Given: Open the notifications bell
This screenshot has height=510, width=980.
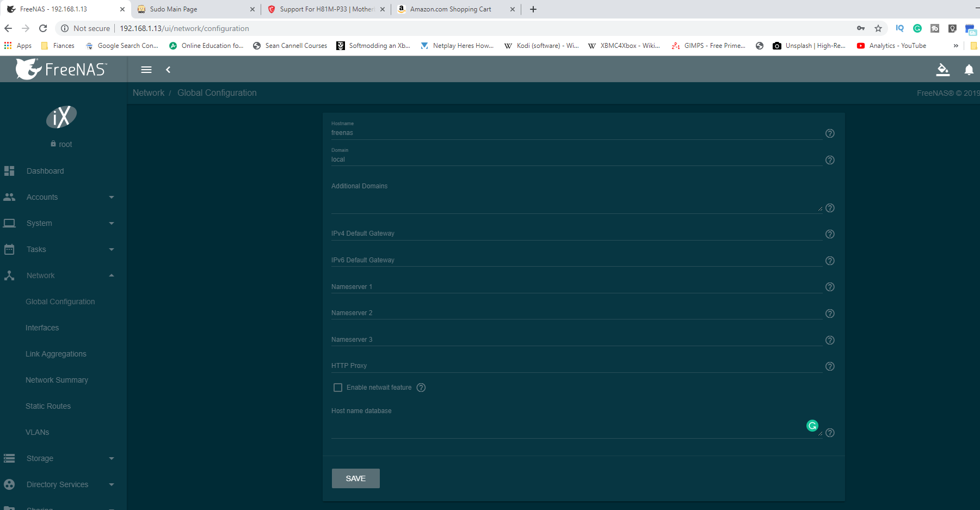Looking at the screenshot, I should point(969,70).
